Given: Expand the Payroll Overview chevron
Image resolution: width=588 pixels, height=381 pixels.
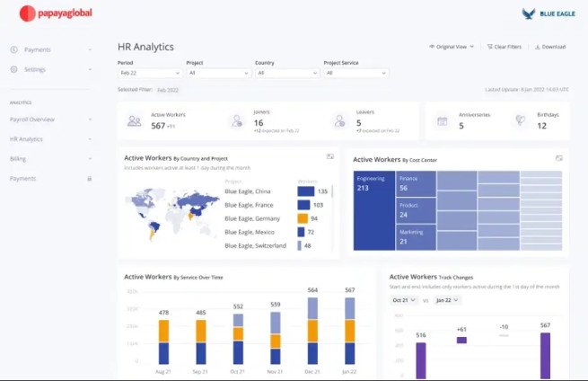Looking at the screenshot, I should (x=90, y=120).
